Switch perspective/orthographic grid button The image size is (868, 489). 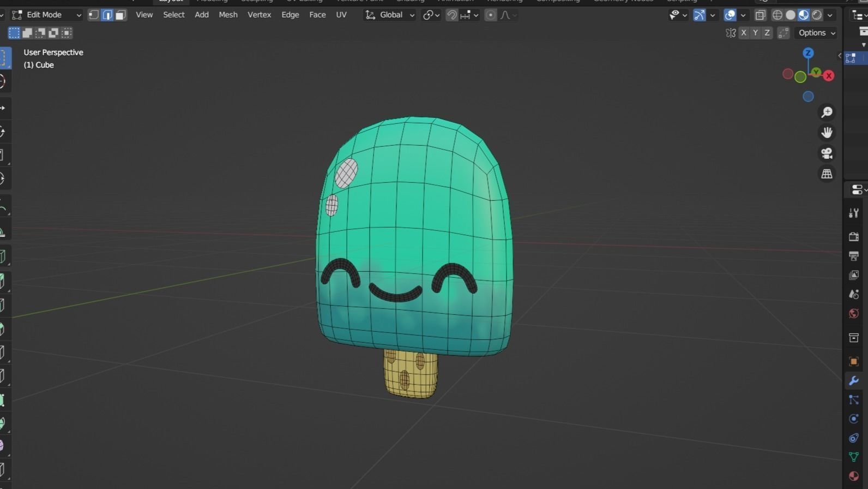pos(827,174)
